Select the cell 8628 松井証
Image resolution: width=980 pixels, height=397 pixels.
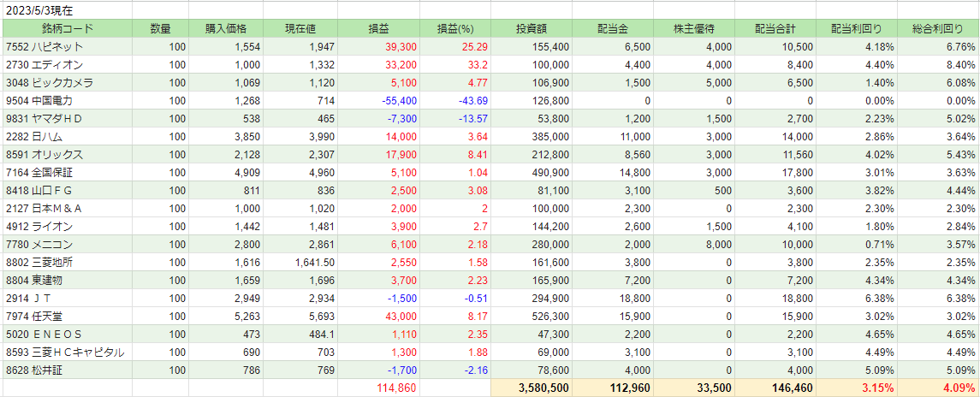67,370
